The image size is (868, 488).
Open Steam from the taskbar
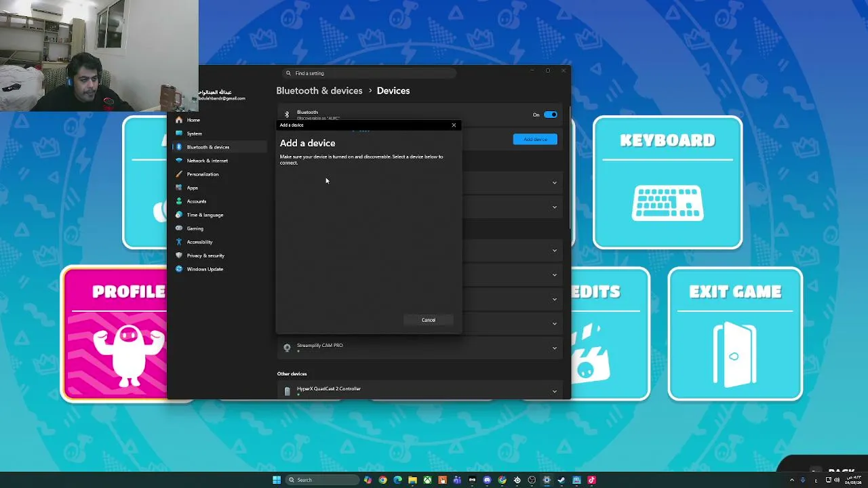point(561,480)
